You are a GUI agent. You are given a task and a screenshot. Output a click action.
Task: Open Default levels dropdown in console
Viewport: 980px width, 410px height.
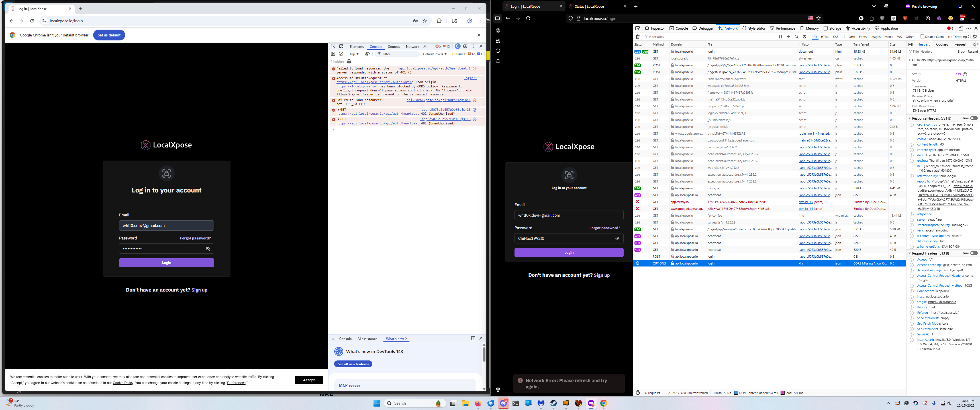pyautogui.click(x=434, y=54)
